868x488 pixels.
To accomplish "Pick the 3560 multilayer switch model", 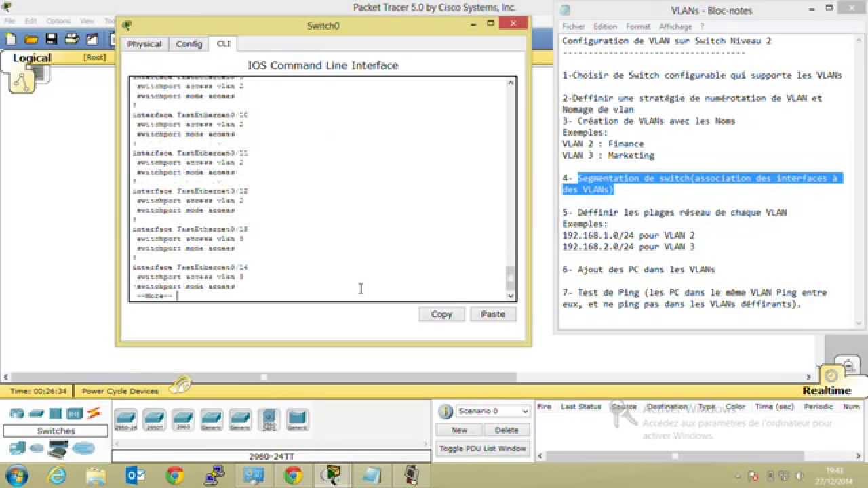I will (269, 420).
